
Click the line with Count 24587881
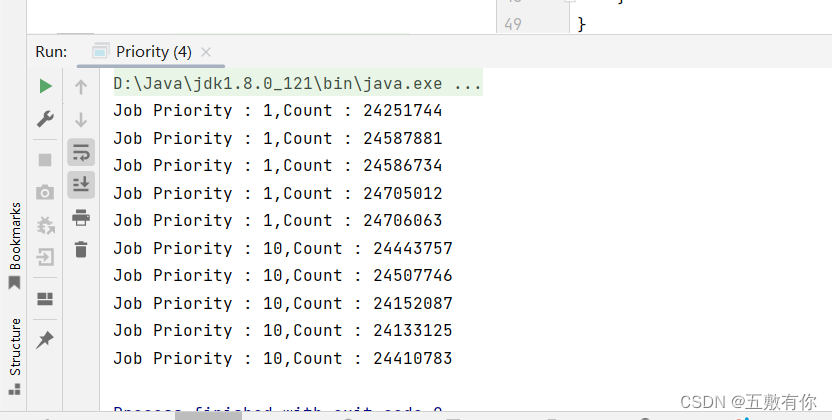[x=278, y=138]
